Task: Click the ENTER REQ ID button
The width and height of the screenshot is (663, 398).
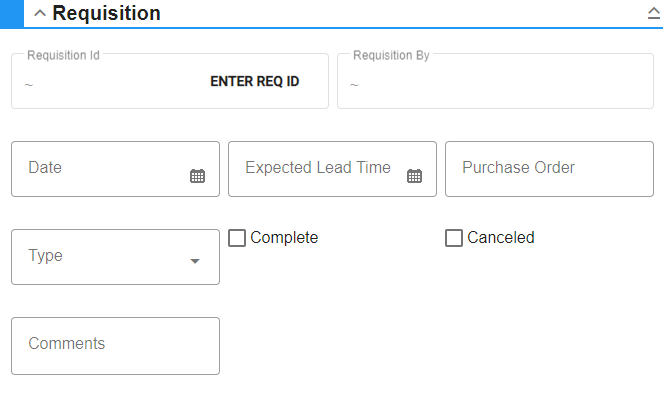Action: pos(255,81)
